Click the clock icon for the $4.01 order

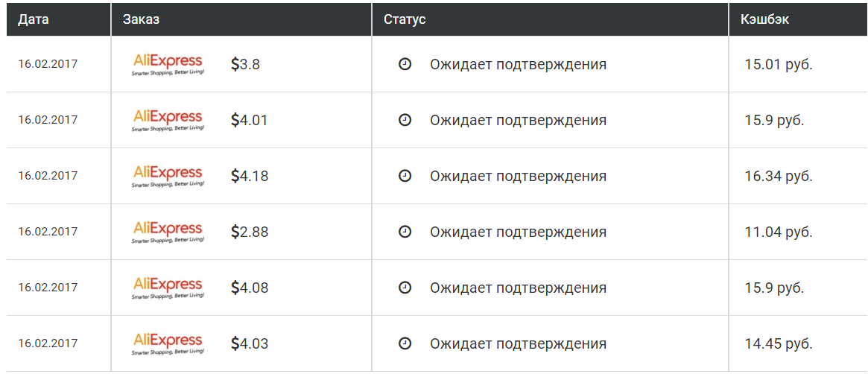pos(405,120)
